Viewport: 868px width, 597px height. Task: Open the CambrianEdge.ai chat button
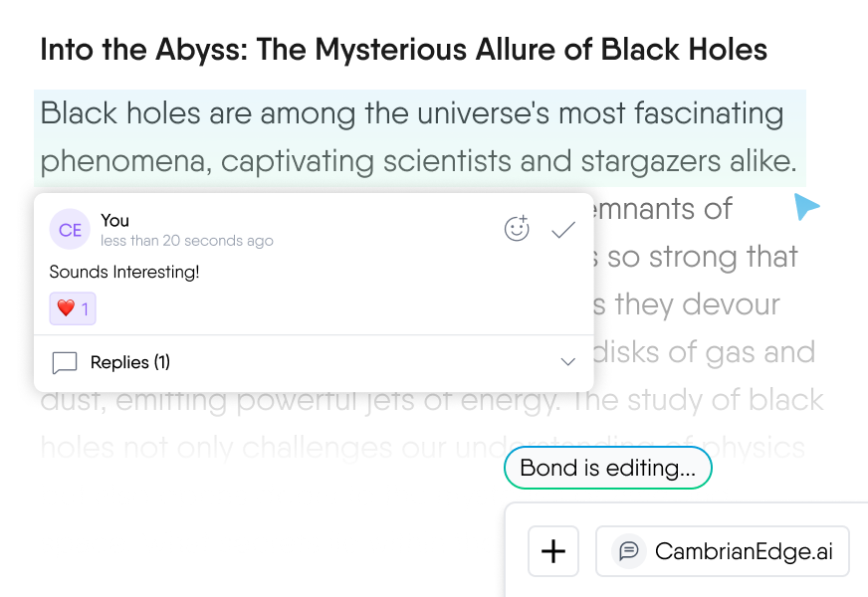pos(723,551)
